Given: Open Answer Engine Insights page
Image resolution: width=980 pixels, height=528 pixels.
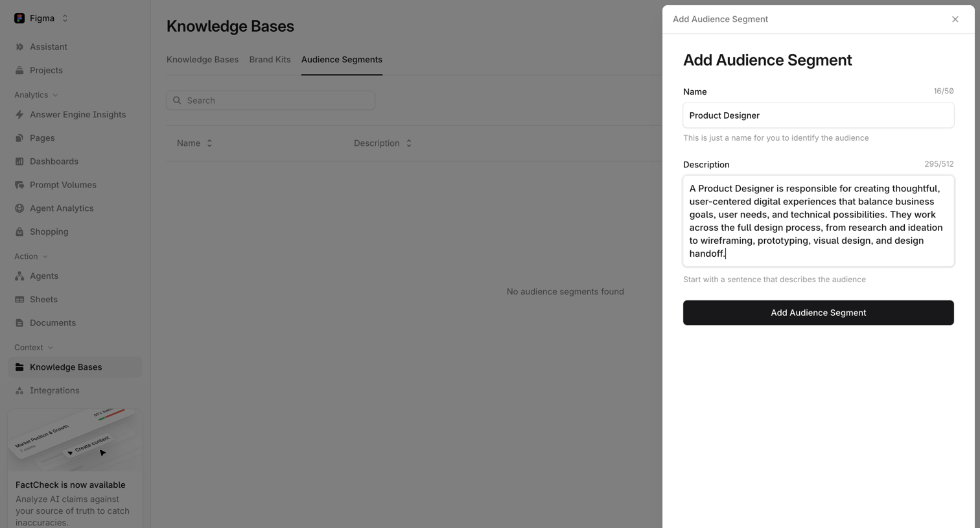Looking at the screenshot, I should click(x=78, y=115).
